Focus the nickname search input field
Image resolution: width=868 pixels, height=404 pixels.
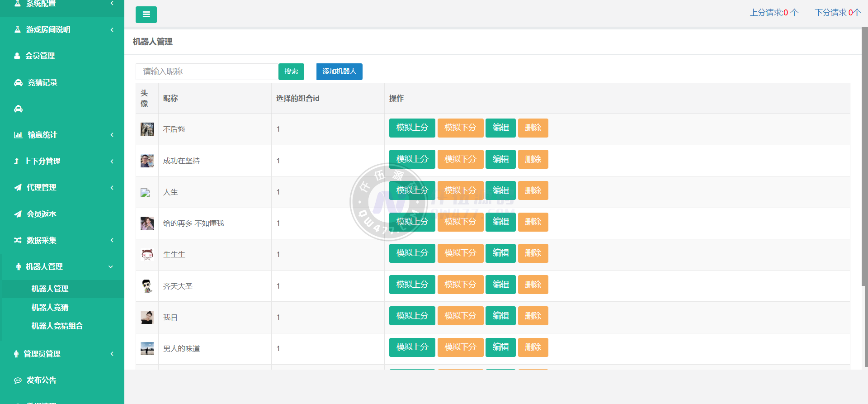point(207,71)
